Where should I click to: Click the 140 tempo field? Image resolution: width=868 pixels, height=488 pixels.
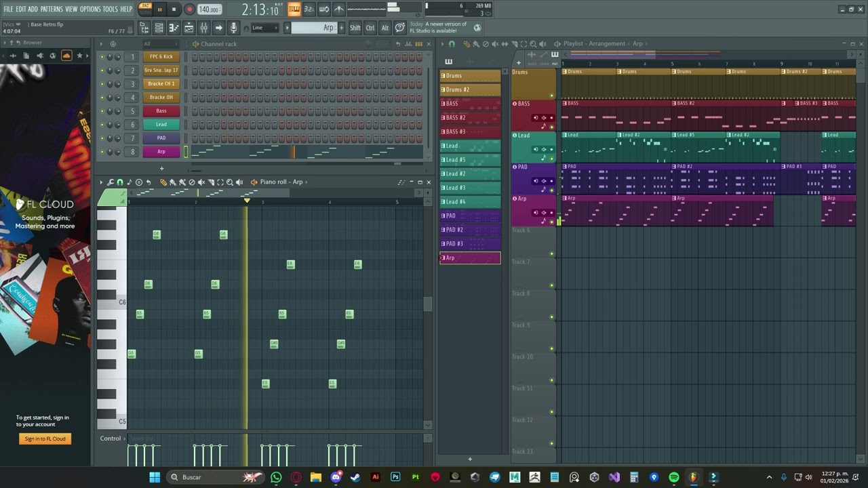click(209, 9)
